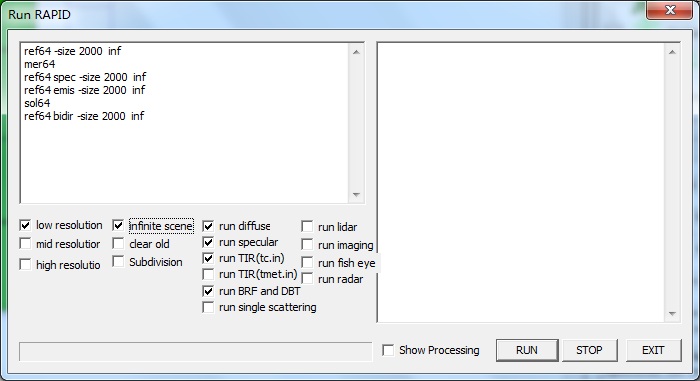Viewport: 700px width, 381px height.
Task: Enable the mid resolution checkbox
Action: click(x=25, y=244)
